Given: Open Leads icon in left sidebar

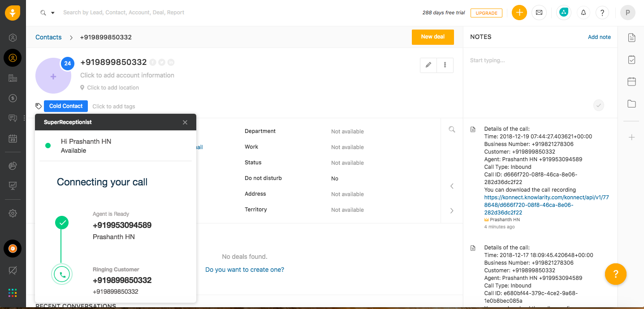Looking at the screenshot, I should pyautogui.click(x=13, y=38).
